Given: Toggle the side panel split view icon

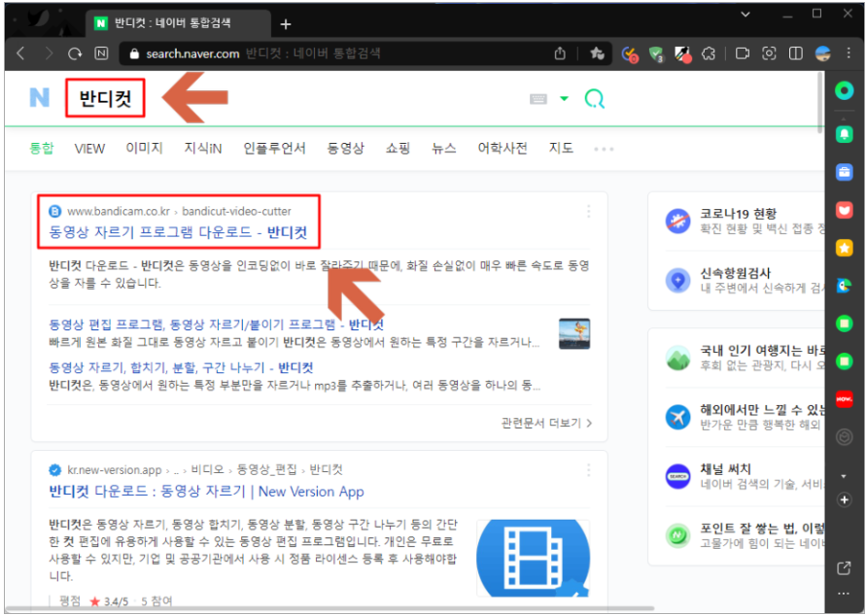Looking at the screenshot, I should click(x=796, y=53).
